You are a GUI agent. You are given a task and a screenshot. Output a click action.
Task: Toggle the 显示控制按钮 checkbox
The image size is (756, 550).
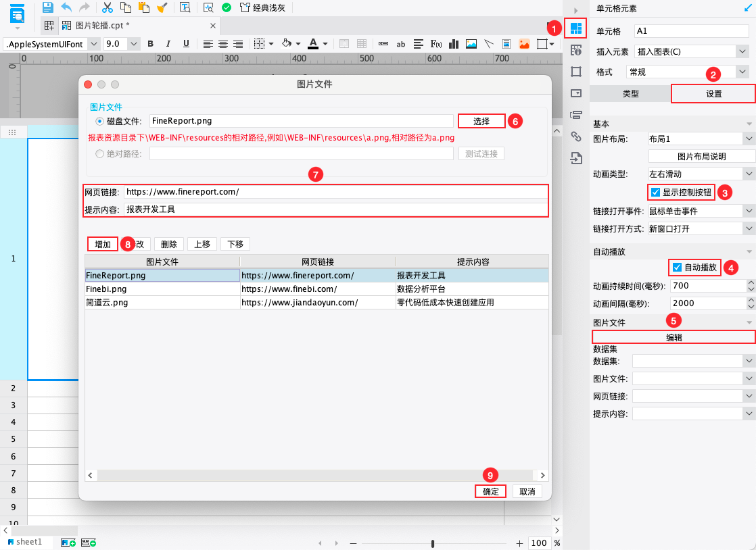655,193
